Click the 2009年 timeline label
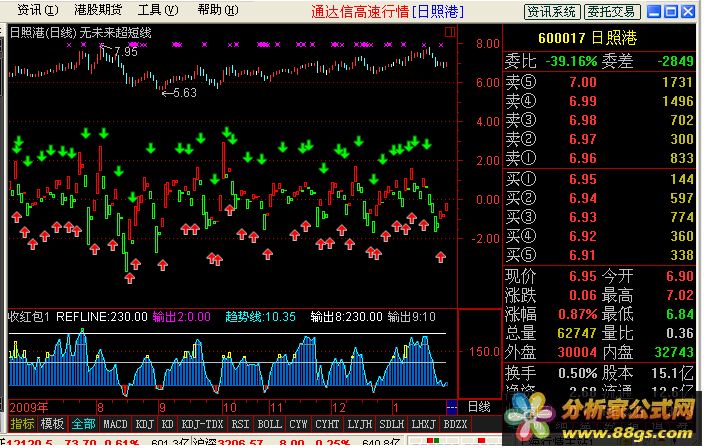Viewport: 704px width, 448px height. point(29,408)
